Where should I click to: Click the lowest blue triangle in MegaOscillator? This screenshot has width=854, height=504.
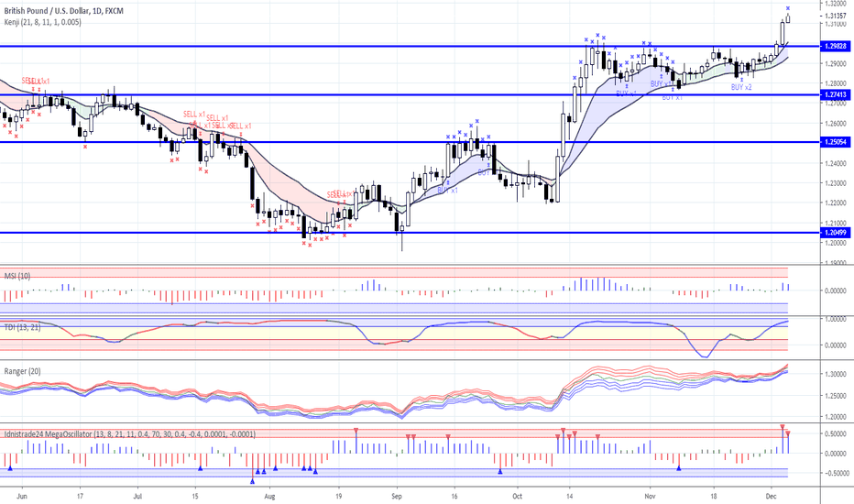pyautogui.click(x=252, y=480)
